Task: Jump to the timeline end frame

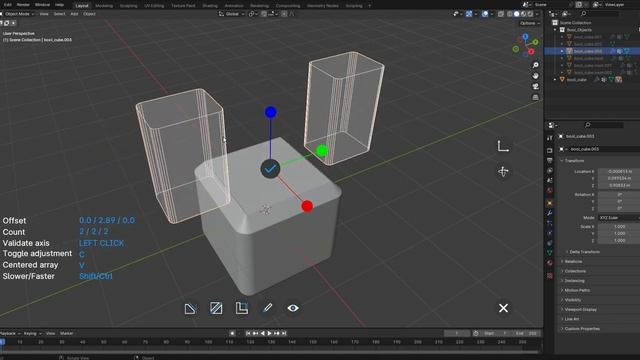Action: tap(284, 333)
